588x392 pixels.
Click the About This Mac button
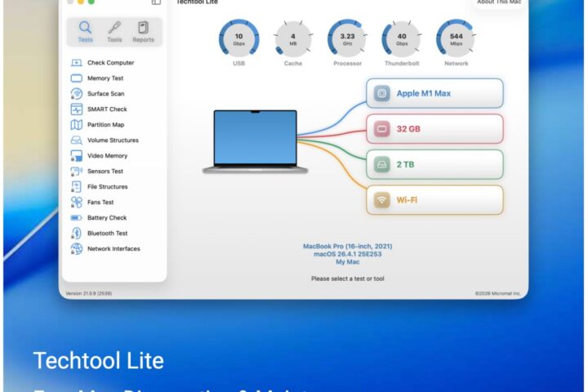(x=499, y=2)
